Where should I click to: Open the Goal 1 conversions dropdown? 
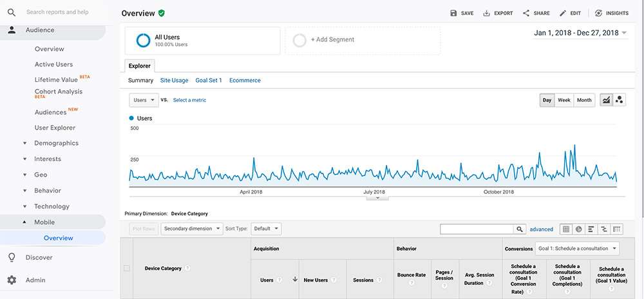click(577, 249)
